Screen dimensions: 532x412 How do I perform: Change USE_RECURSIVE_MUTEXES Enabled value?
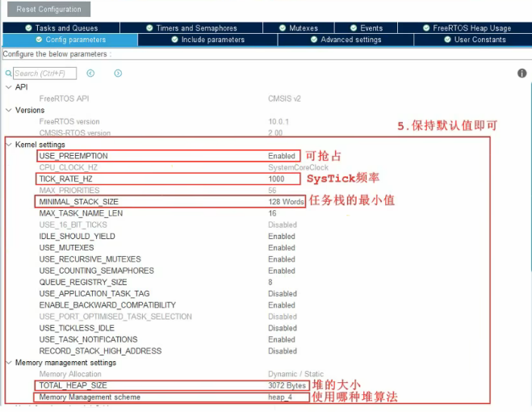[282, 259]
